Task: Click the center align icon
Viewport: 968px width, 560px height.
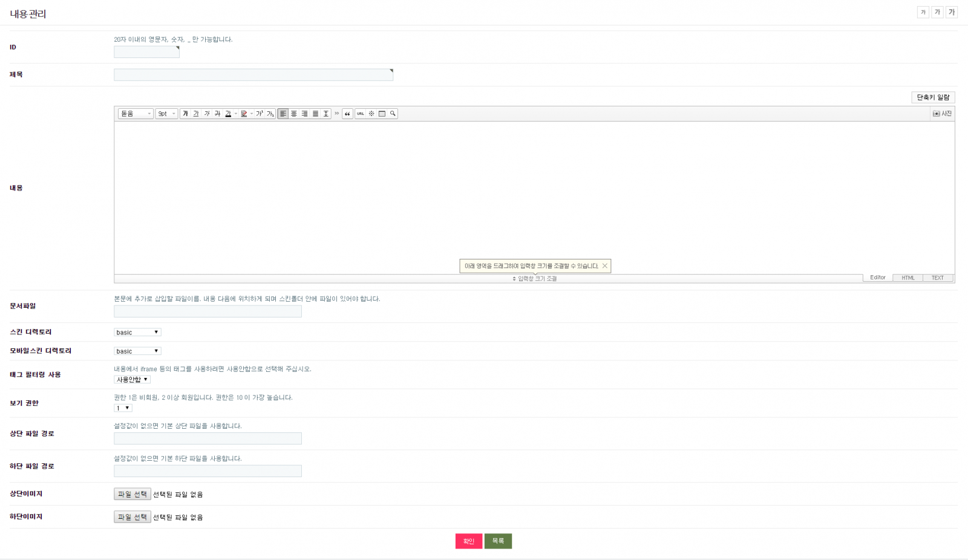Action: tap(294, 114)
